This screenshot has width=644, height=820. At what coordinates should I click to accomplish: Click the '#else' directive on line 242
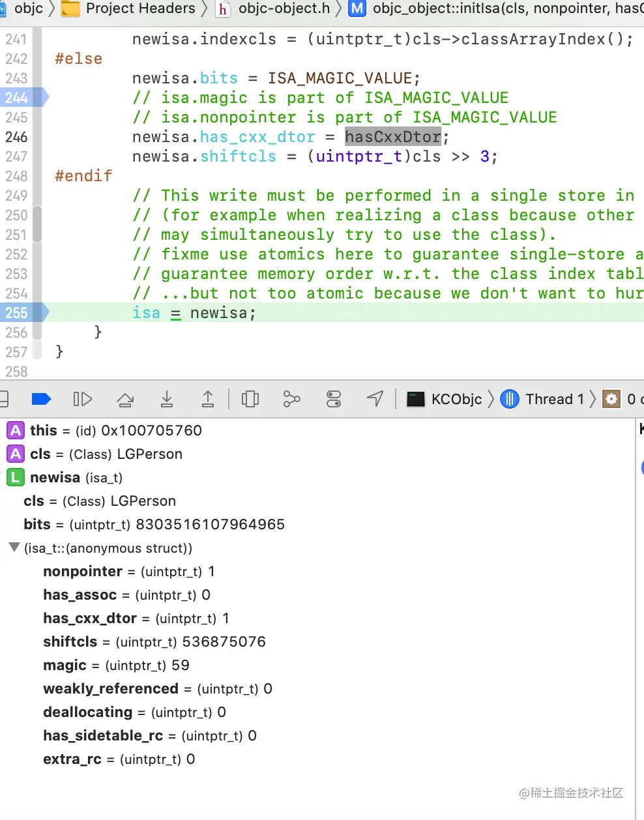79,59
